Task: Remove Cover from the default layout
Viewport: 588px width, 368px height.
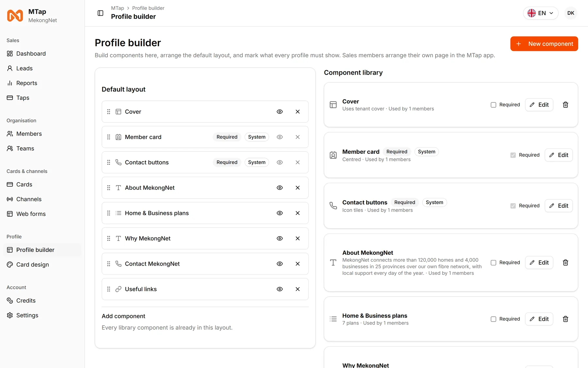Action: [x=298, y=112]
